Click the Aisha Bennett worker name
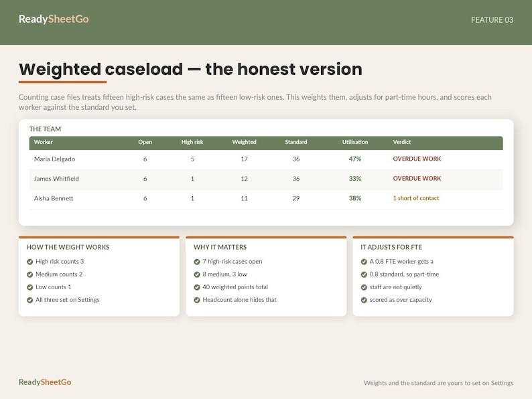This screenshot has height=399, width=532. click(54, 198)
